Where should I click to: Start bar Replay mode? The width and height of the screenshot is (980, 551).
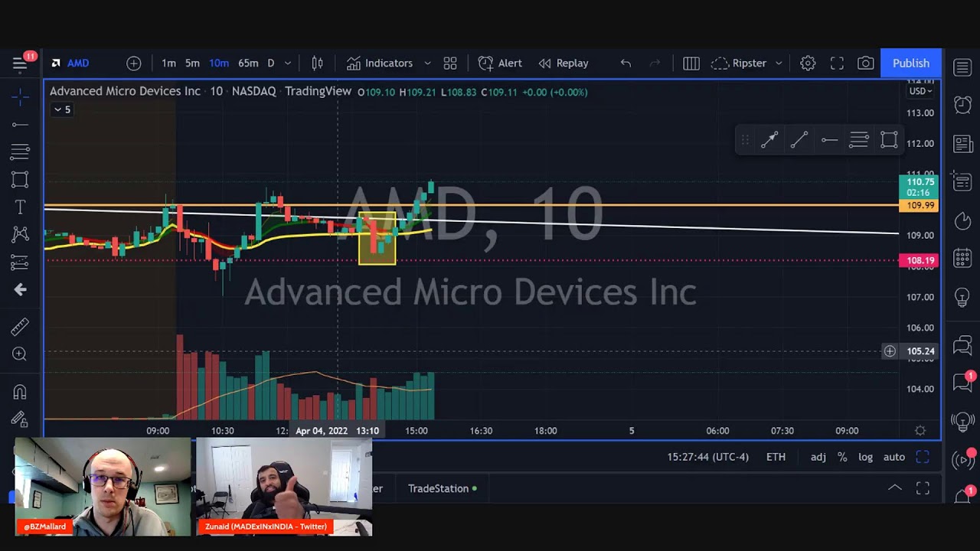(x=563, y=64)
